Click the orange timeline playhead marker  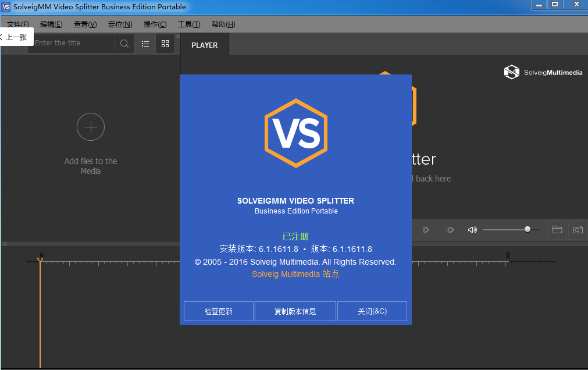(x=40, y=259)
